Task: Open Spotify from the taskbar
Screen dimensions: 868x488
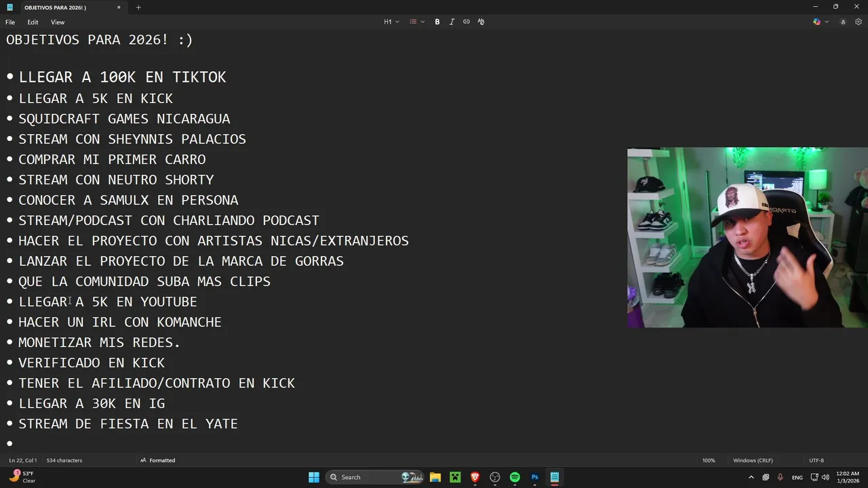Action: [x=515, y=477]
